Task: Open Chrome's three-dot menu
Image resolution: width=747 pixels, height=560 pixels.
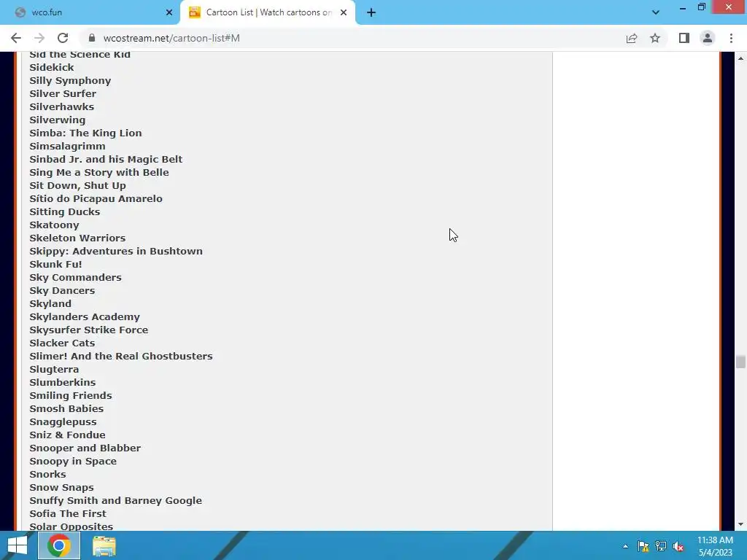Action: [x=731, y=38]
